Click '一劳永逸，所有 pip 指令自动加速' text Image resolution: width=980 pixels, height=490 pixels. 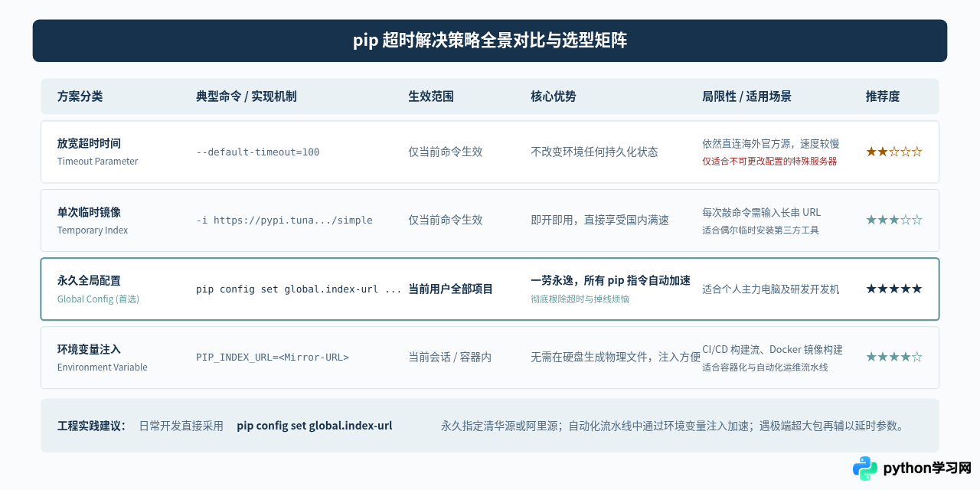(610, 280)
